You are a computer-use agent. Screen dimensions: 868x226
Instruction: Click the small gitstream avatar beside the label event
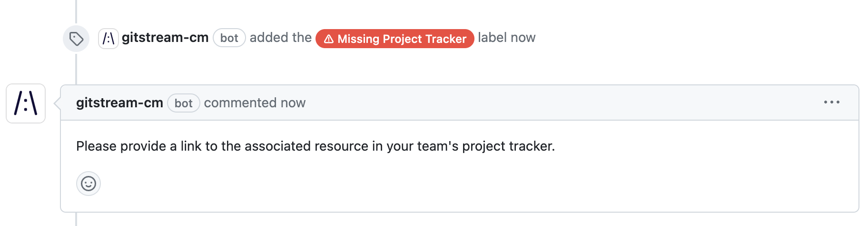(x=108, y=38)
